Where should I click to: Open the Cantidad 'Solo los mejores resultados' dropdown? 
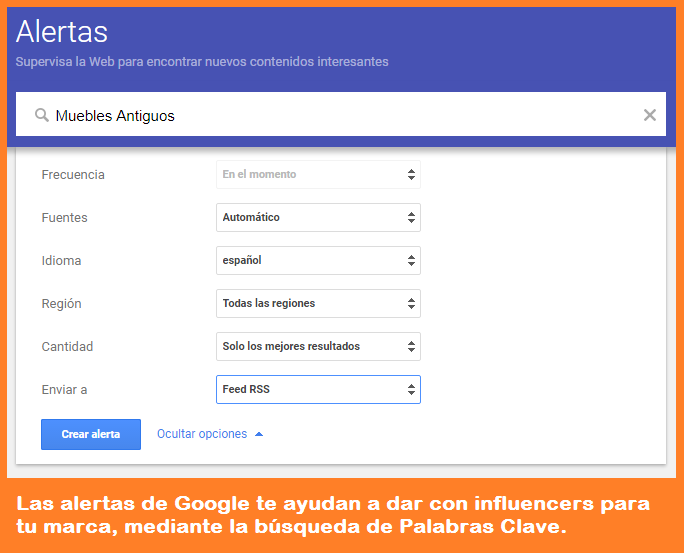[x=318, y=346]
